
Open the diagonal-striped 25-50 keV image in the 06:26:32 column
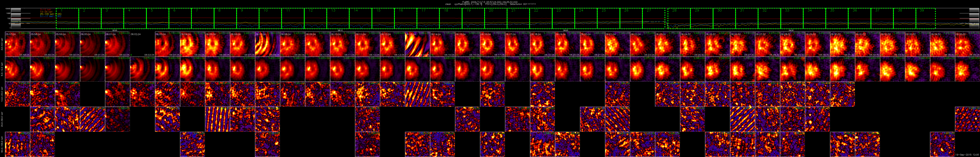(743, 119)
